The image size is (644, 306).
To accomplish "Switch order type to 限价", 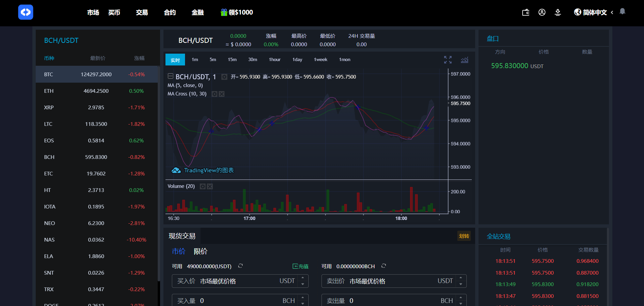I will (201, 251).
